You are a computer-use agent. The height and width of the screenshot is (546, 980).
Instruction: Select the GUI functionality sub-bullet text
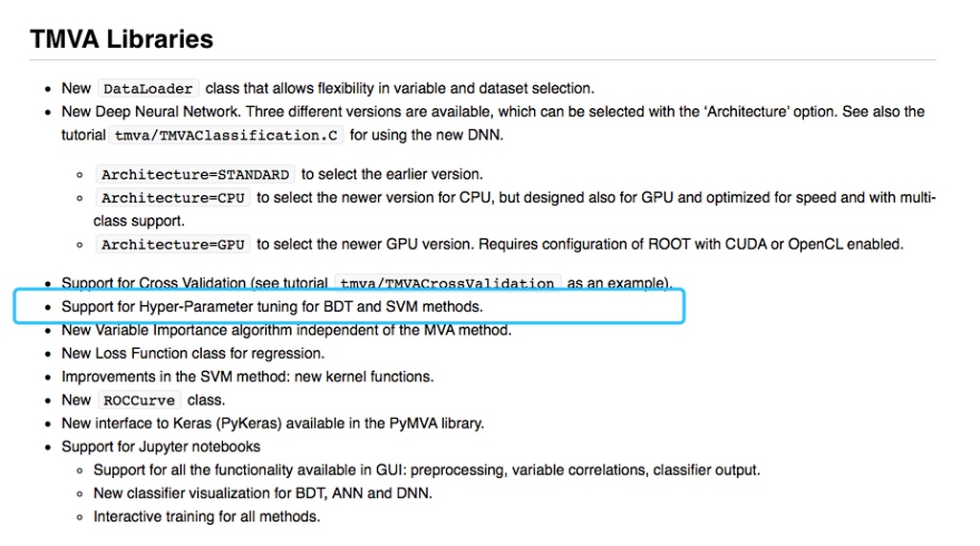pos(427,470)
